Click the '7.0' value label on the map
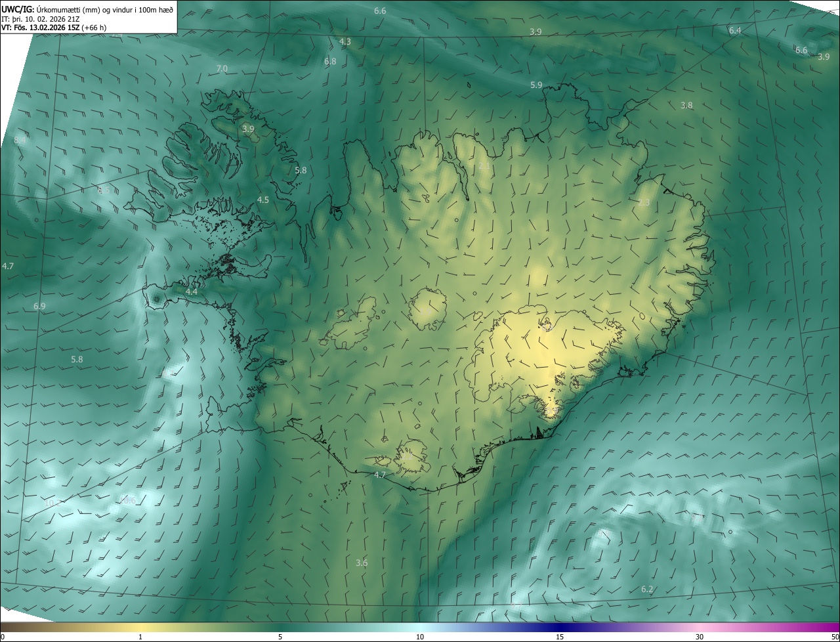 click(x=222, y=68)
